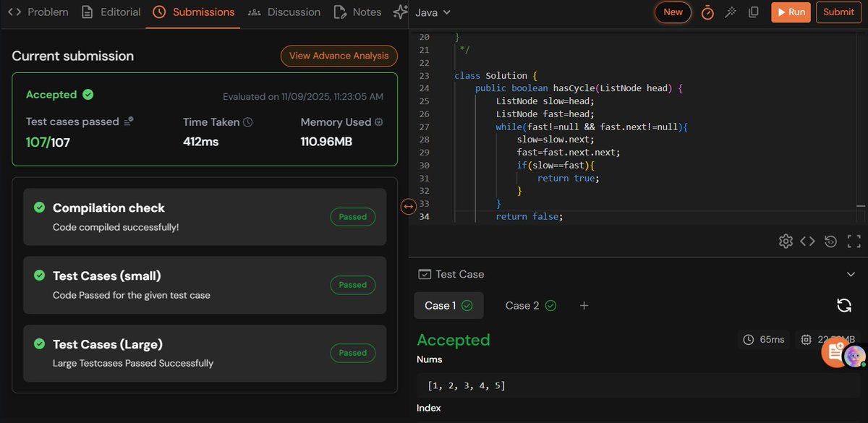Click the 'Index' label
Screen dimensions: 868x423
click(x=430, y=409)
